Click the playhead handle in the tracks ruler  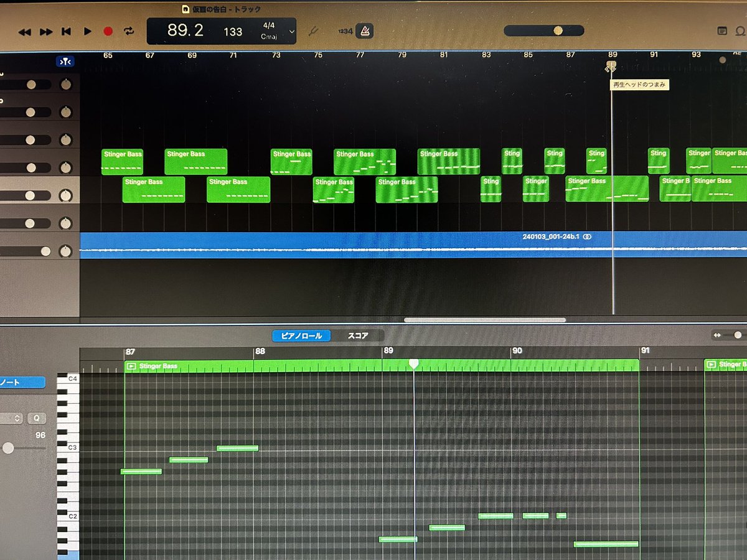tap(611, 65)
